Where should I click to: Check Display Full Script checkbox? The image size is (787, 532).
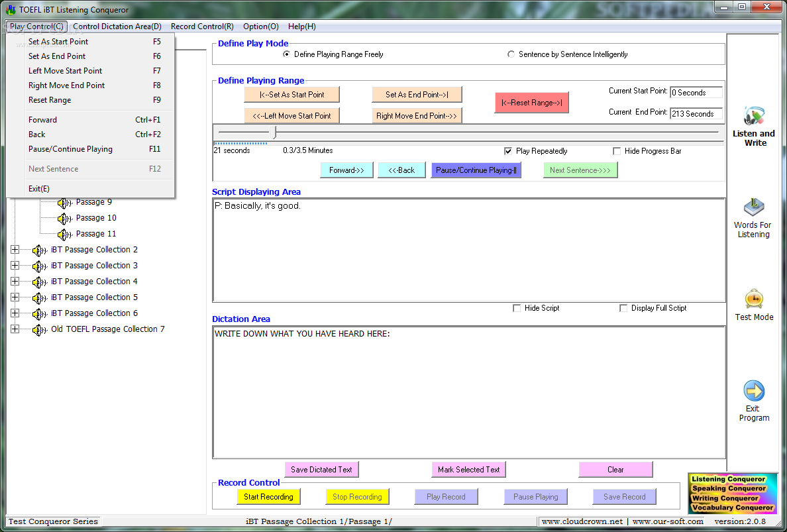[623, 308]
